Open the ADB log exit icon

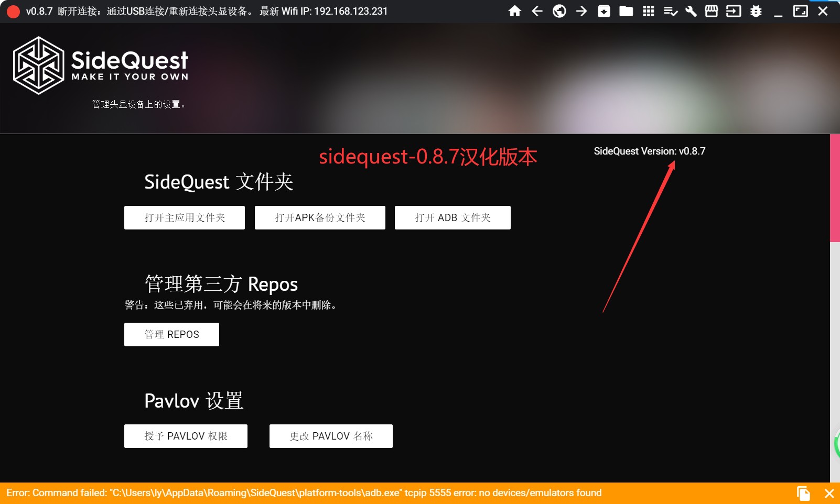coord(734,11)
